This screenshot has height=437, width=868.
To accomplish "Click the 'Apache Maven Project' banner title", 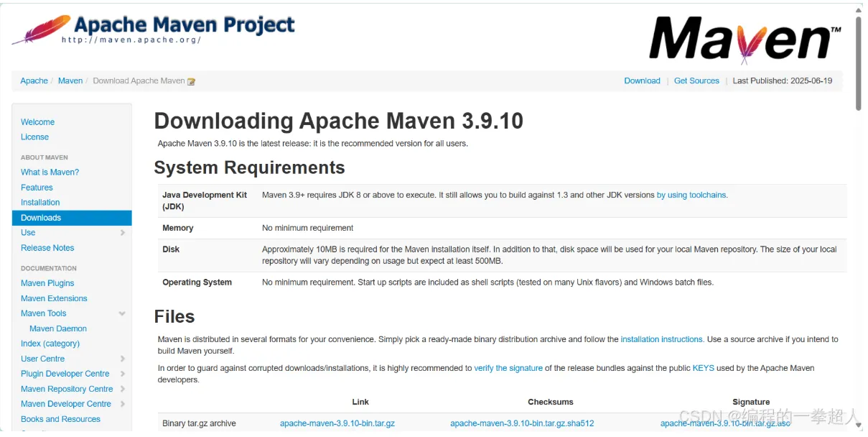I will pos(185,25).
